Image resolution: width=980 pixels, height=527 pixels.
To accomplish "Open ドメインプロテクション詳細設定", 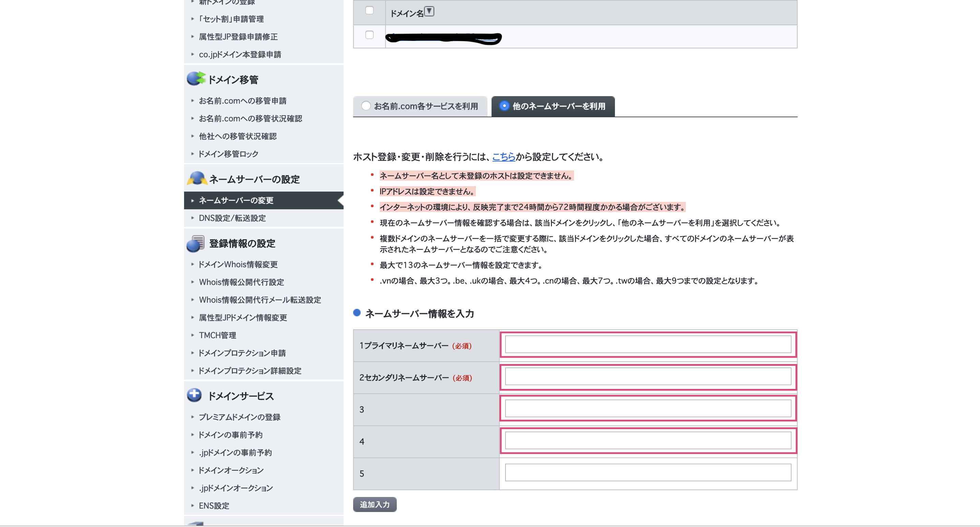I will click(250, 371).
